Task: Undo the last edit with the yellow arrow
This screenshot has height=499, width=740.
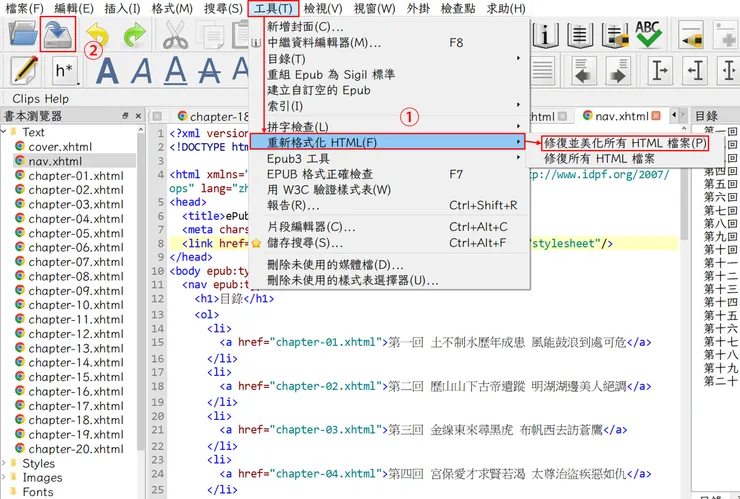Action: click(97, 35)
